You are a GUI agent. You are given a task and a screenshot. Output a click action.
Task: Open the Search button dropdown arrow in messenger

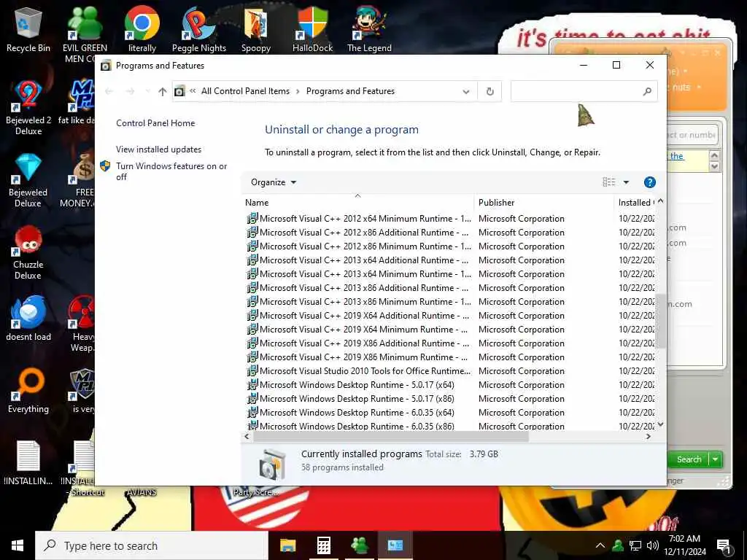[716, 459]
